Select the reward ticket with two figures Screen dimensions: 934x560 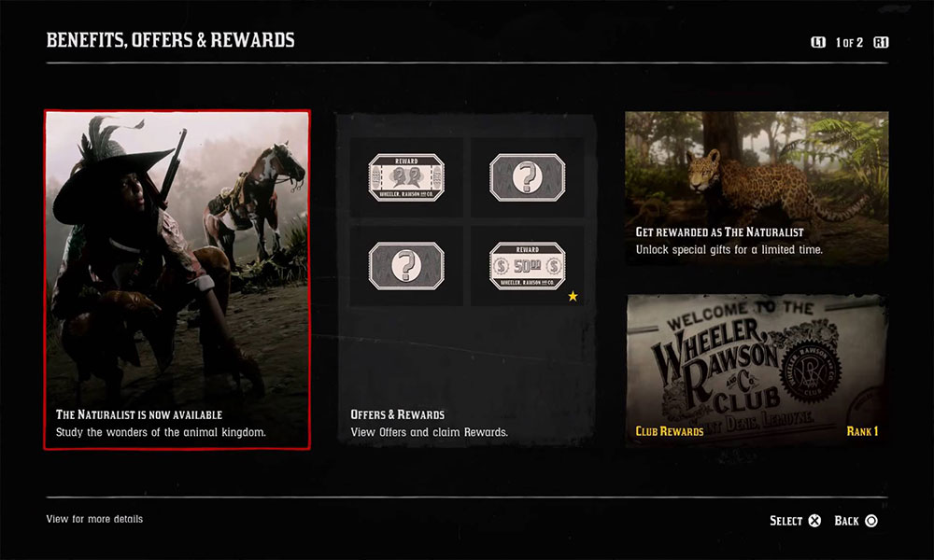point(406,177)
